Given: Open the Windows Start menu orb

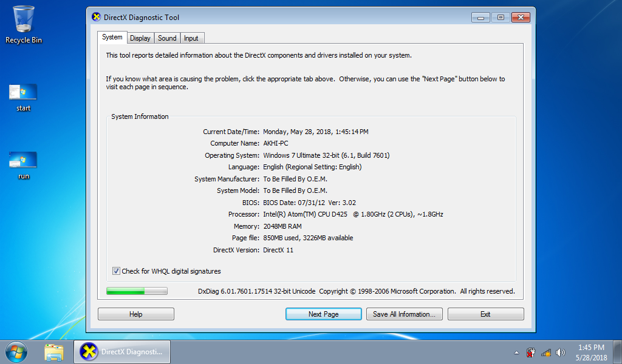Looking at the screenshot, I should coord(16,352).
